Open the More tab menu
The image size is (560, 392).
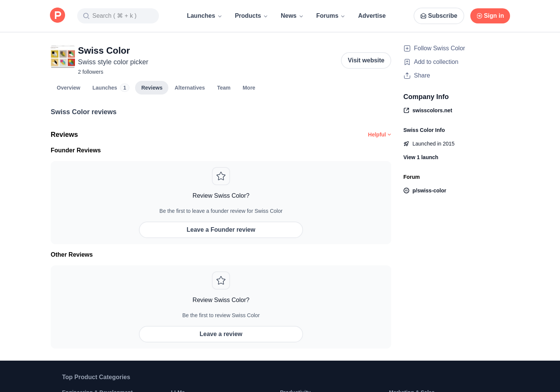coord(249,88)
